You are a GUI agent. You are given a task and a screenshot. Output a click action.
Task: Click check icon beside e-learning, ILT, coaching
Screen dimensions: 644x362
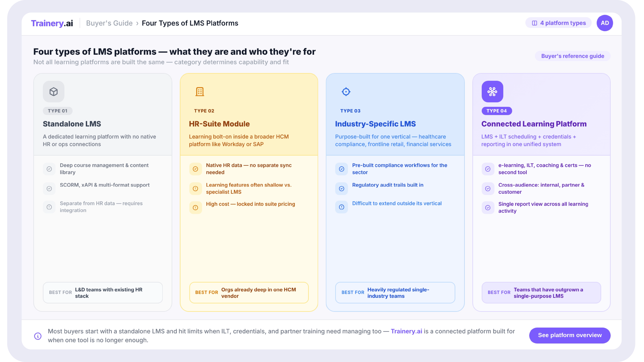coord(488,169)
